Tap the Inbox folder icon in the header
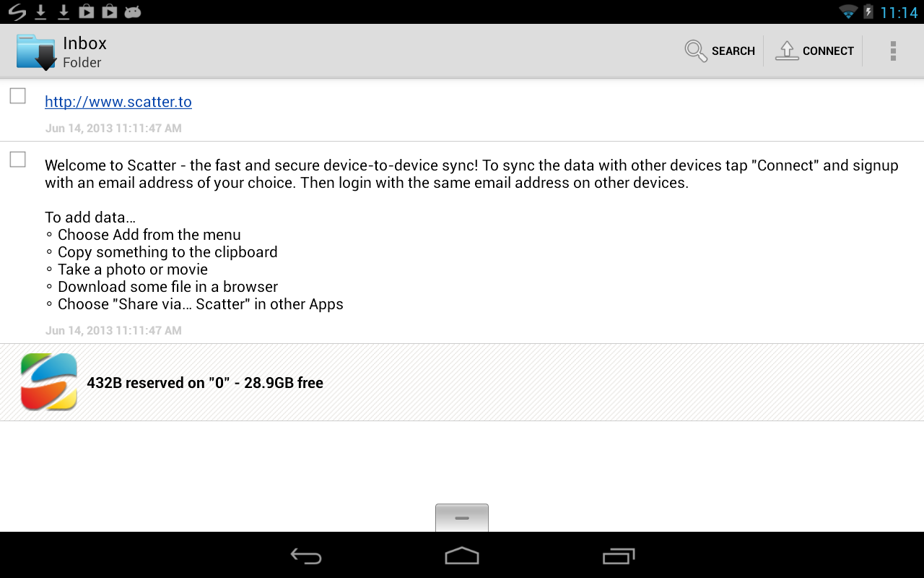This screenshot has height=578, width=924. pyautogui.click(x=35, y=51)
